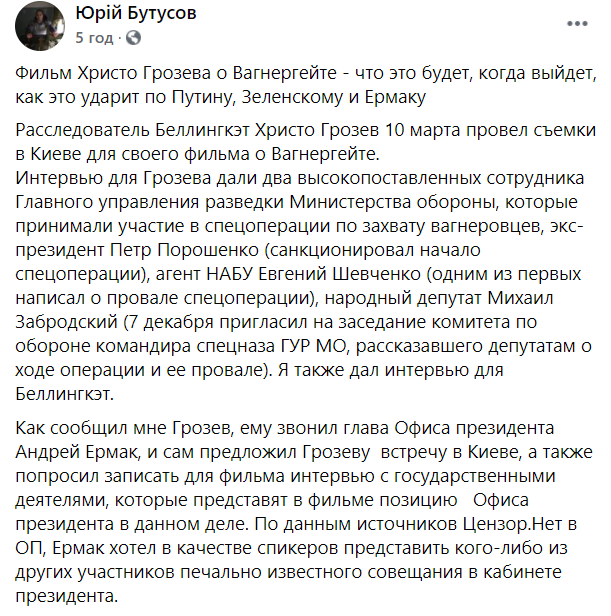Viewport: 611px width, 616px height.
Task: Open Юрій Бутусов's profile avatar
Action: click(40, 26)
